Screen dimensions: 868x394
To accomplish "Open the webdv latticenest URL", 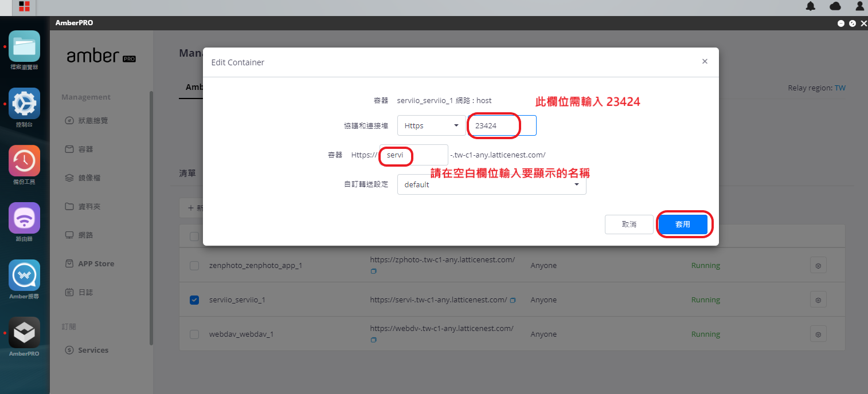I will click(441, 328).
